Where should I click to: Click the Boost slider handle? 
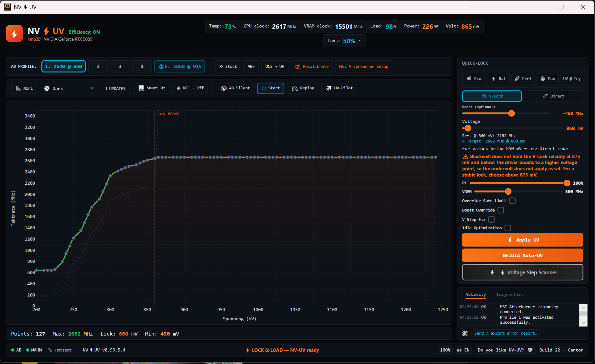click(x=511, y=113)
